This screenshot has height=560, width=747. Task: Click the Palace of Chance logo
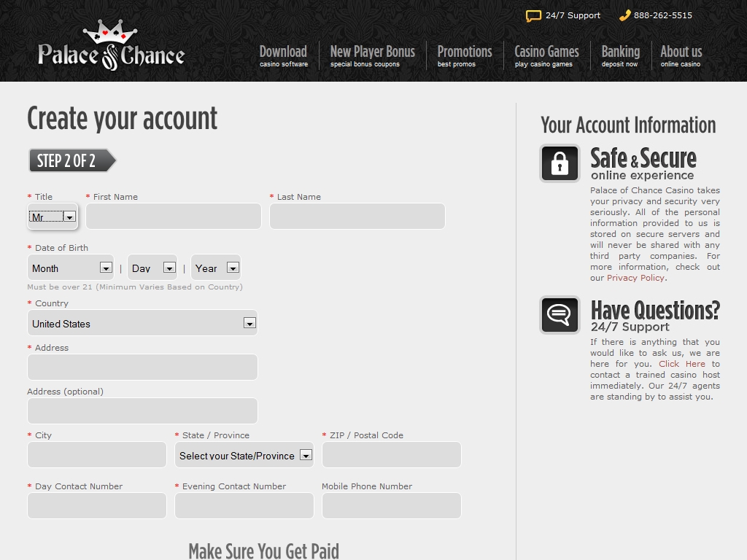(111, 47)
